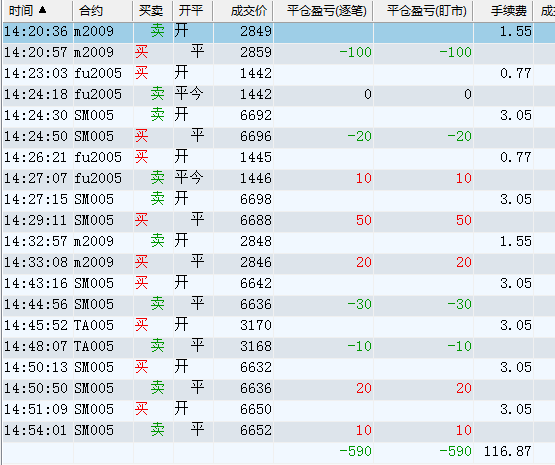The image size is (555, 465).
Task: Click the 买卖 column header
Action: click(153, 11)
